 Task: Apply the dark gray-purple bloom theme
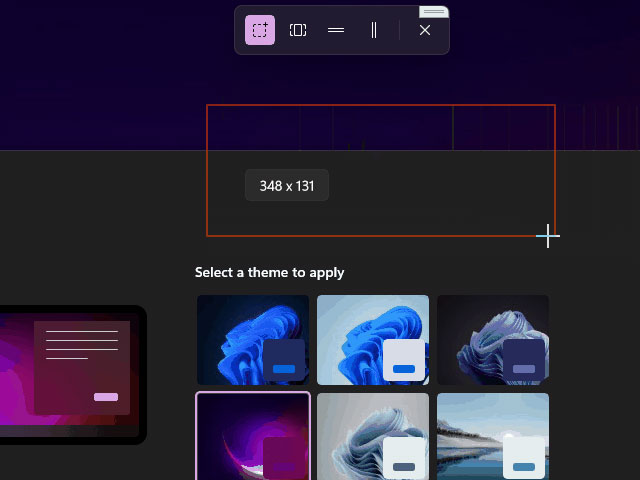pos(493,340)
